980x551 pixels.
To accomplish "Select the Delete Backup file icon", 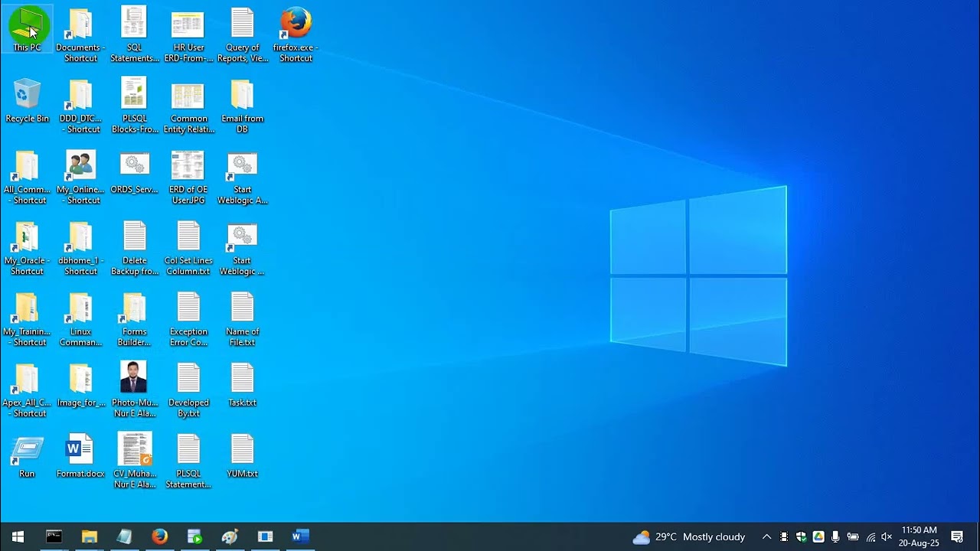I will pos(135,249).
